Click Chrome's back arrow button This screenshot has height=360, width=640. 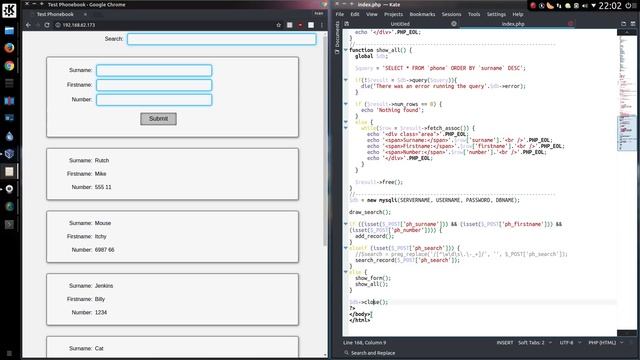coord(28,25)
